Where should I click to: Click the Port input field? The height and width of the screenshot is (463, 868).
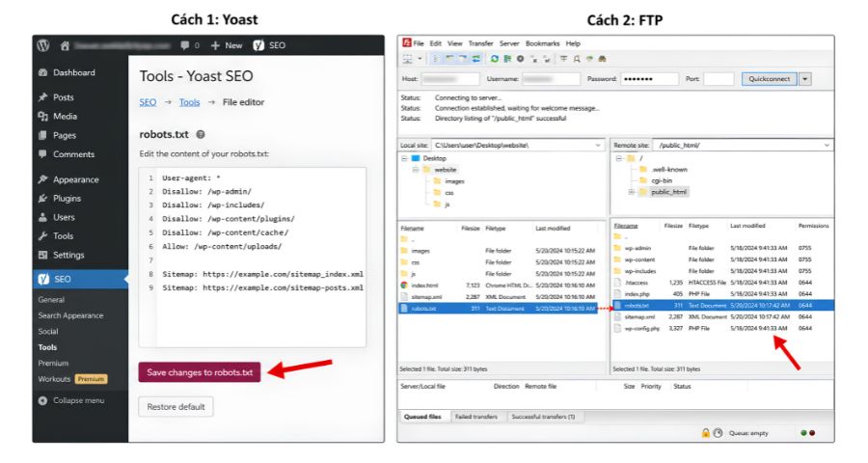coord(719,79)
